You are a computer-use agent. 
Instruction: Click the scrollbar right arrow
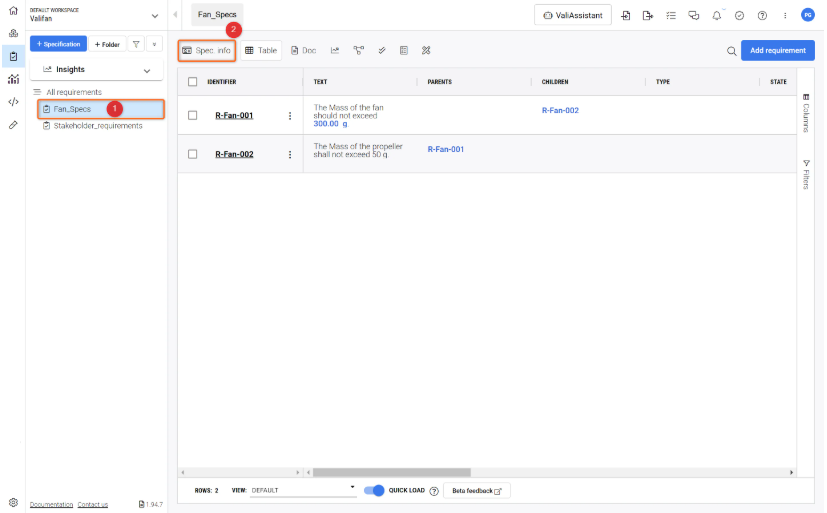point(791,472)
